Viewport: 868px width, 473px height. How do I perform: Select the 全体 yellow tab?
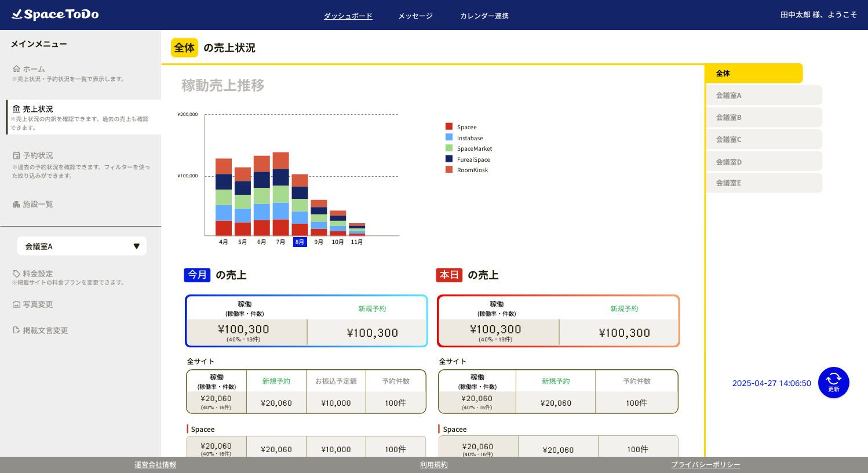tap(753, 74)
